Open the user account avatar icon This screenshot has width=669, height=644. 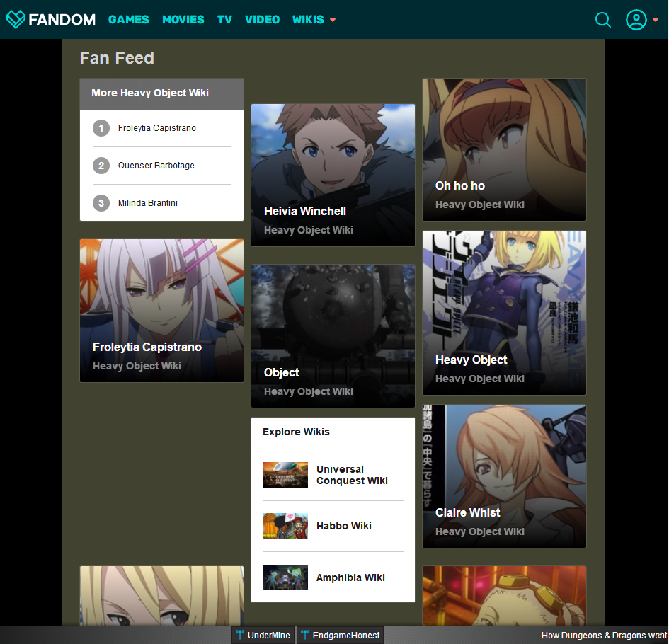tap(636, 20)
